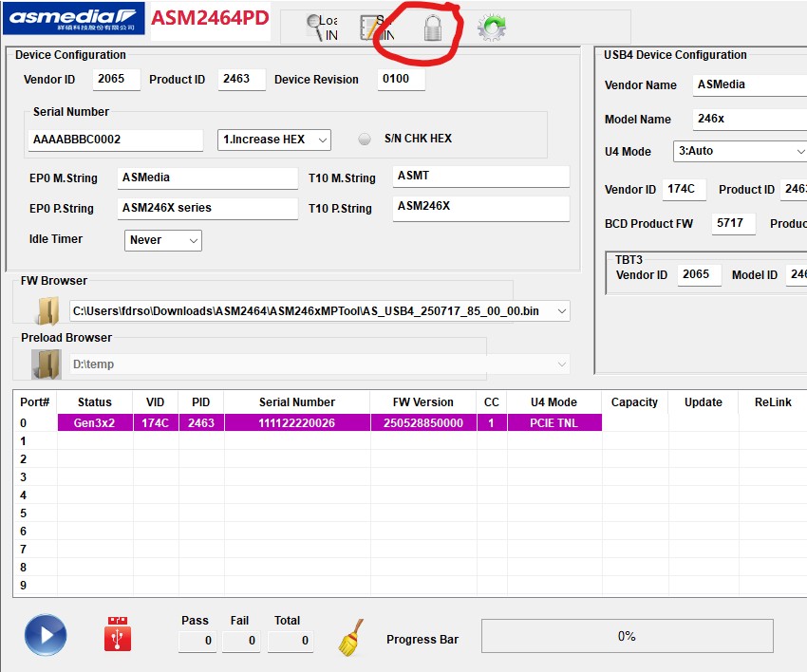The height and width of the screenshot is (672, 807).
Task: Click the EP0 P.String input field
Action: pos(207,208)
